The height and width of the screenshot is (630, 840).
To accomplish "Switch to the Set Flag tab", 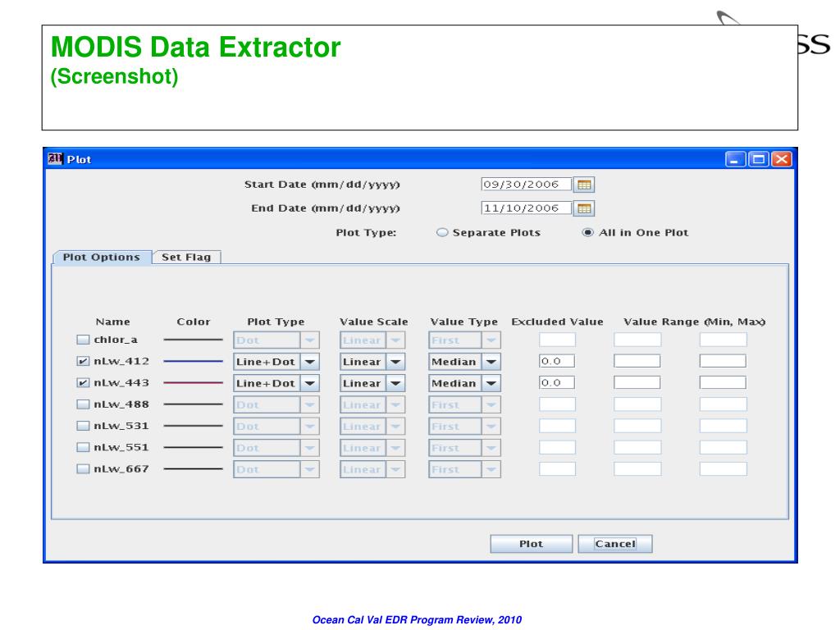I will tap(186, 257).
